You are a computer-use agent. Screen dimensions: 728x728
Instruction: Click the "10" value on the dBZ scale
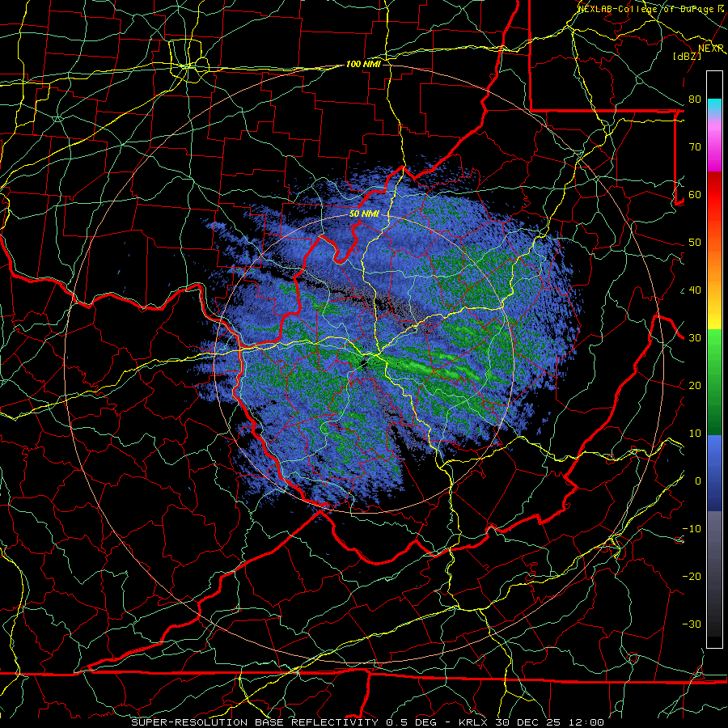[695, 434]
